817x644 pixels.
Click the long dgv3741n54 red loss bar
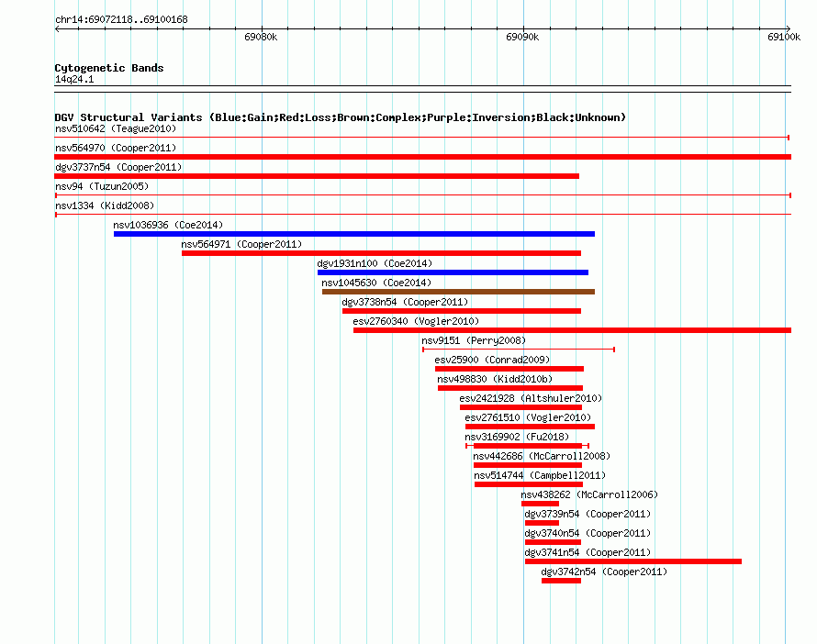tap(633, 561)
